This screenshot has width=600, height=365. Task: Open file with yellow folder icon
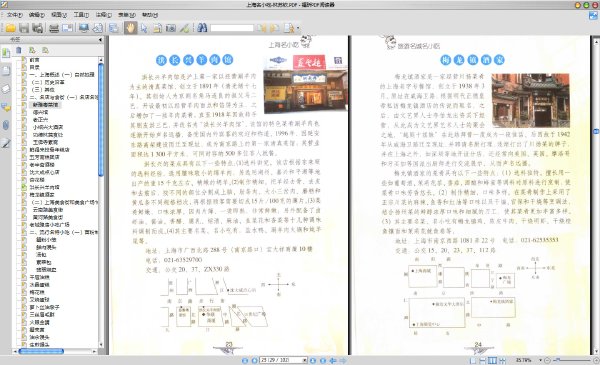(x=11, y=28)
